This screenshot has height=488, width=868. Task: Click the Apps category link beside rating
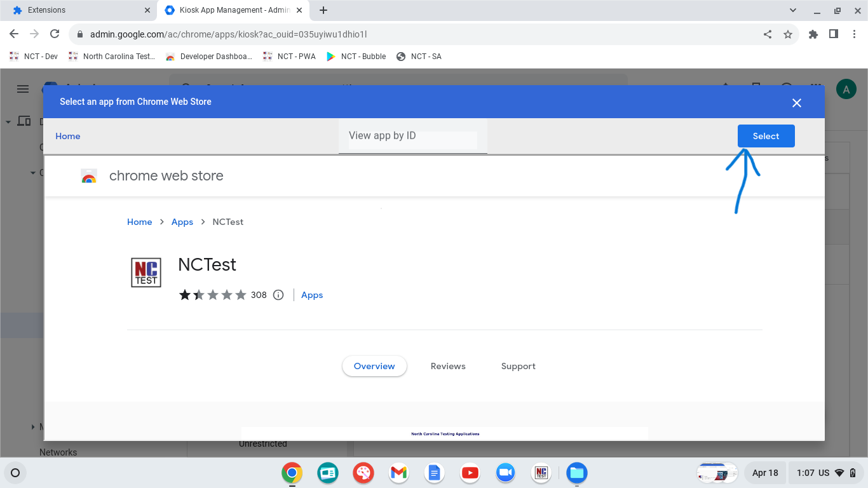pos(312,295)
